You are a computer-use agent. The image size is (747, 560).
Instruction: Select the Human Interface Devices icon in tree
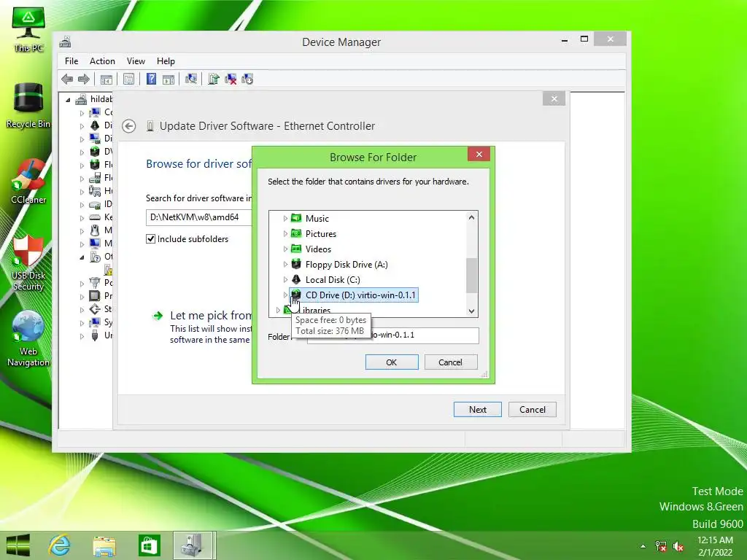pos(95,191)
